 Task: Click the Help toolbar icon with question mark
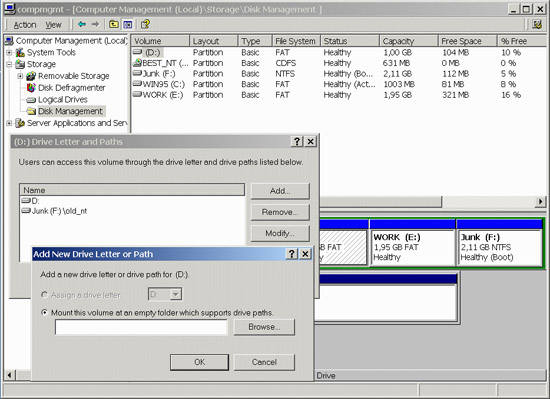coord(145,24)
